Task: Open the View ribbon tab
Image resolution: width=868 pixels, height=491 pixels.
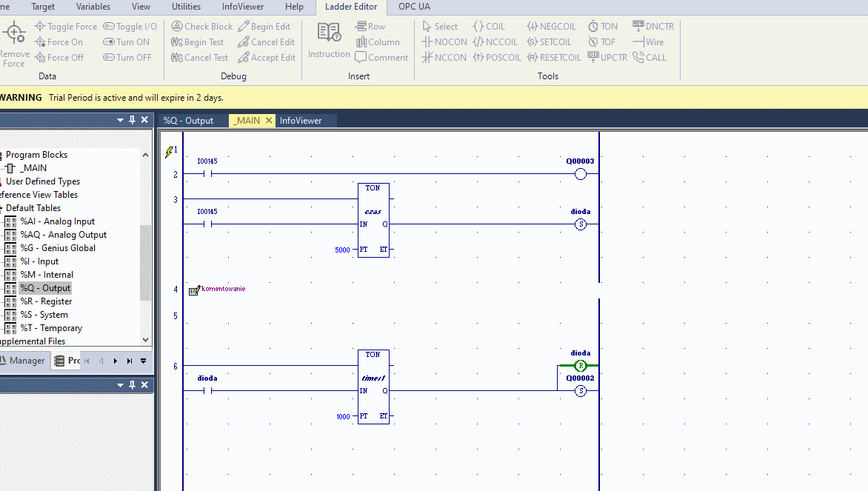Action: pyautogui.click(x=141, y=7)
